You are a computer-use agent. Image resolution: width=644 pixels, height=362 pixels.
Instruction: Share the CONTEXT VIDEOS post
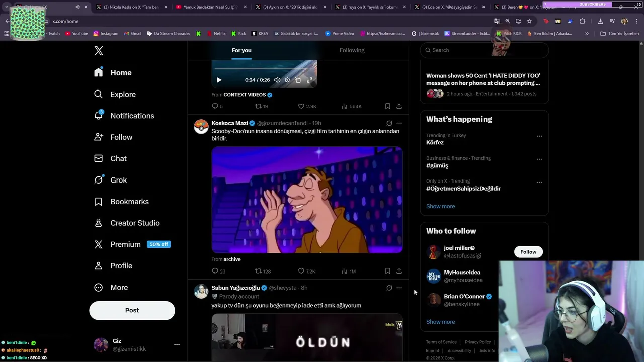[399, 106]
